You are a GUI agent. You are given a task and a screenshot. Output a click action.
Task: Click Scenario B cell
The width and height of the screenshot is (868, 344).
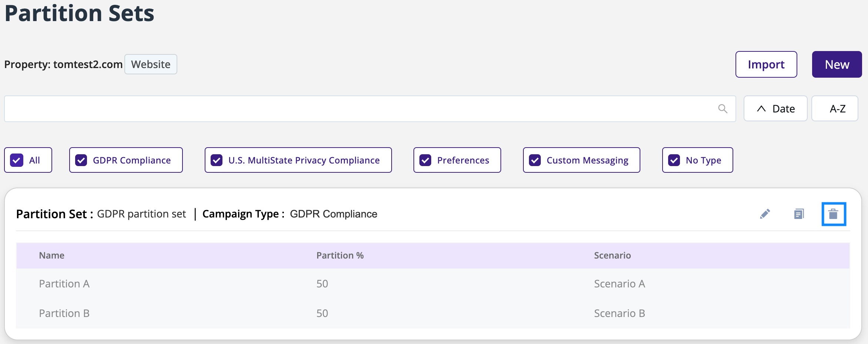pos(620,313)
